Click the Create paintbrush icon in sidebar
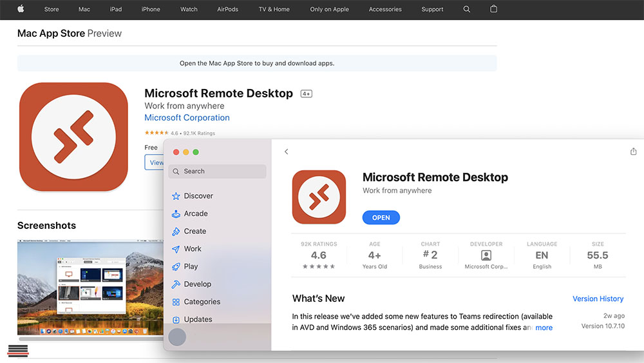 click(176, 231)
